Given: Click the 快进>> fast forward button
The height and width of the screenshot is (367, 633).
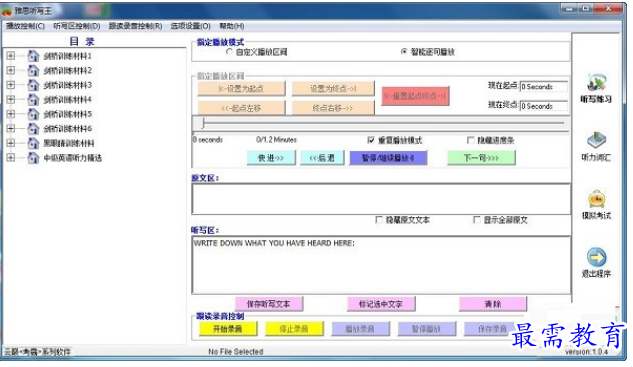Looking at the screenshot, I should [271, 158].
